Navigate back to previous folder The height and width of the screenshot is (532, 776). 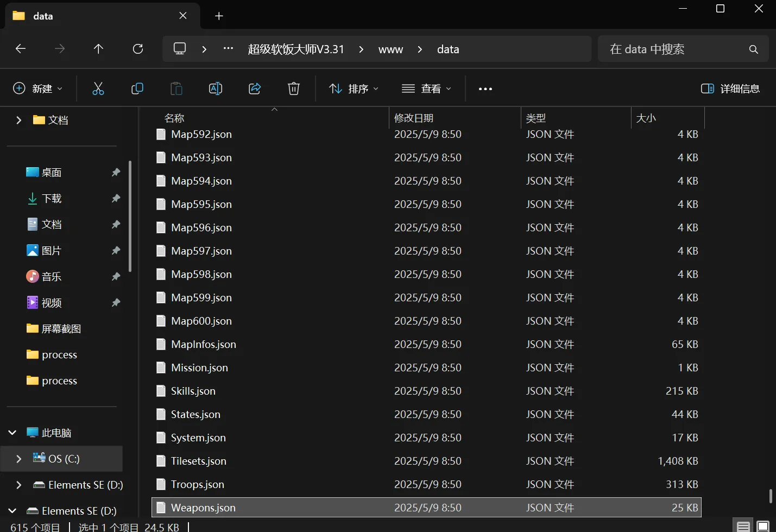(21, 49)
